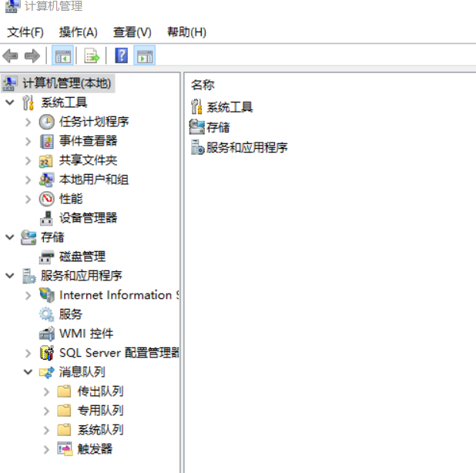The height and width of the screenshot is (473, 476).
Task: Expand the 事件查看器 node
Action: (28, 141)
